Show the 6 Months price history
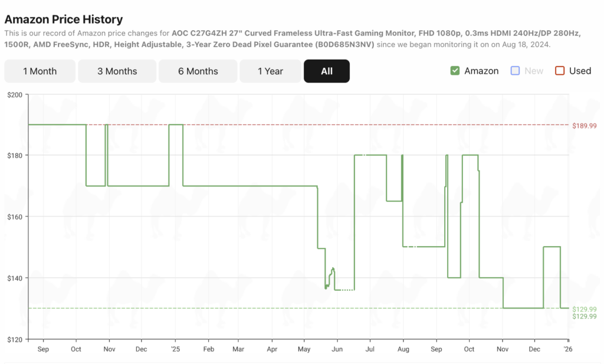604x364 pixels. pos(198,71)
